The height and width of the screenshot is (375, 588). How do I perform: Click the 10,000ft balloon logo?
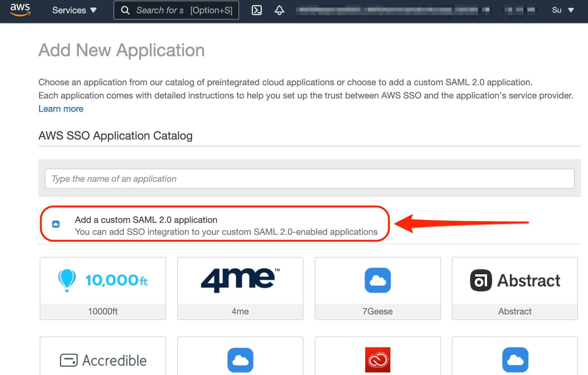67,280
